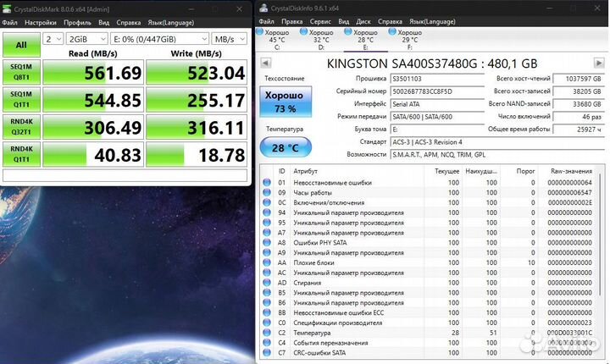This screenshot has width=610, height=364.
Task: Click status icon of A8 Ошибки PHY SATA
Action: click(267, 243)
